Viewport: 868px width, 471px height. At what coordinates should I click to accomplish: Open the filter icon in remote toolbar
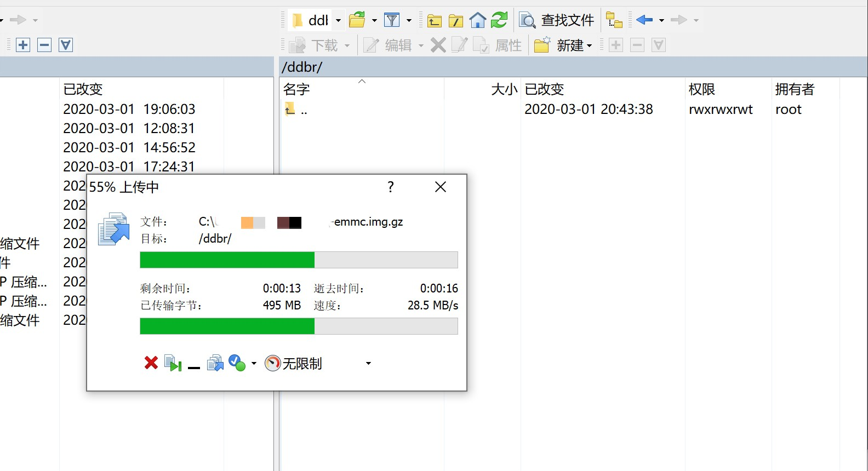point(392,20)
